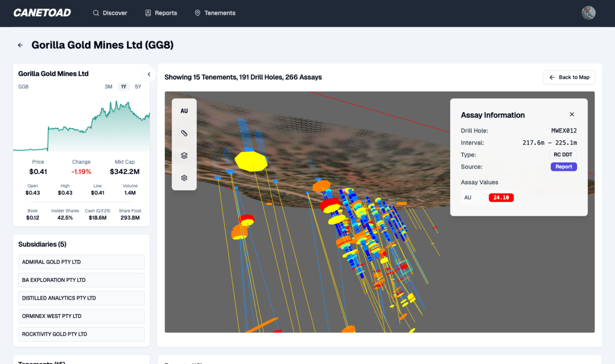Switch chart to 3M range
The width and height of the screenshot is (615, 364).
click(109, 87)
